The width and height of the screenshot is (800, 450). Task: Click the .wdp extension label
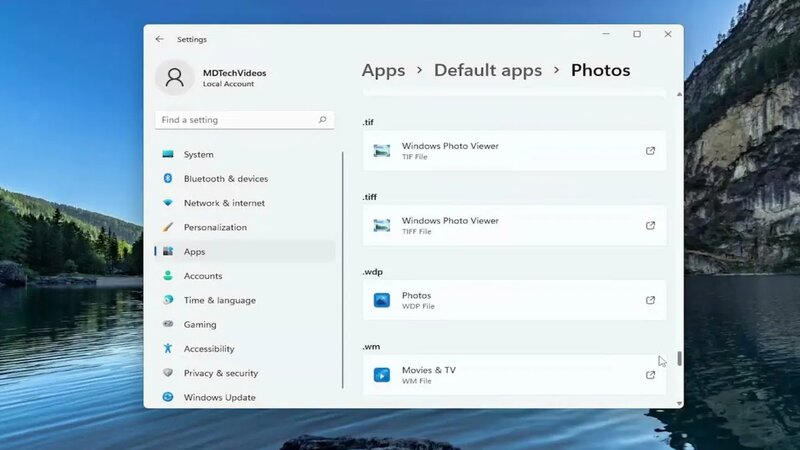(372, 271)
